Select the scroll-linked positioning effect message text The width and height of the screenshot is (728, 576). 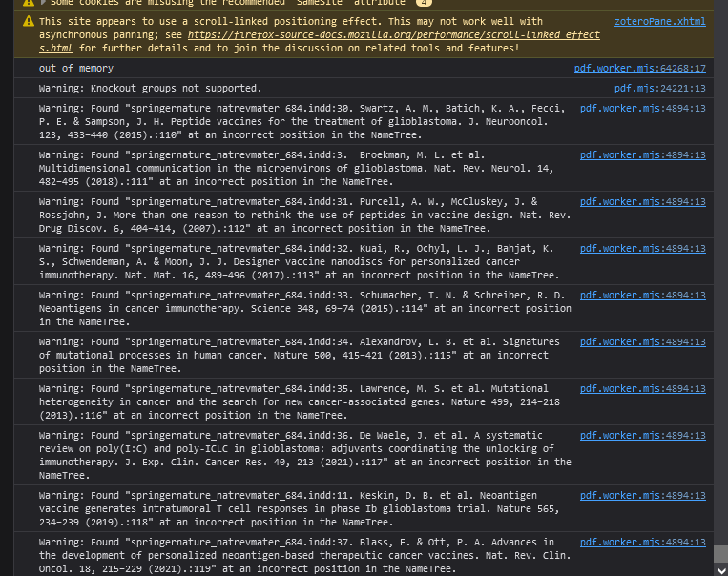pos(320,35)
